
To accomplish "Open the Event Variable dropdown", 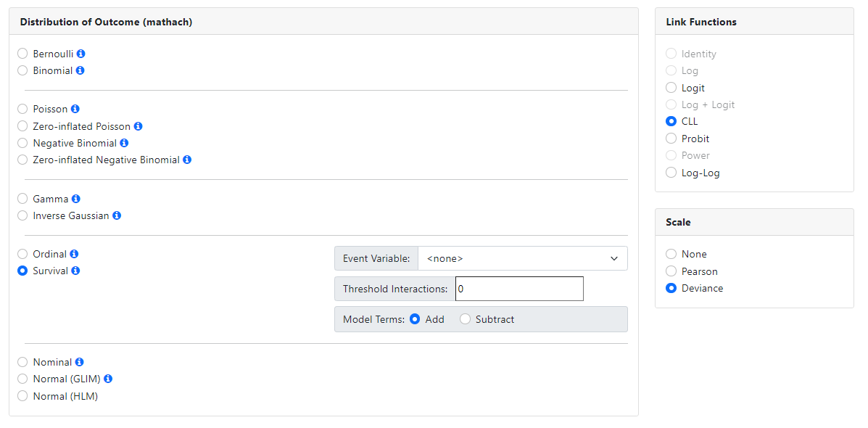I will pyautogui.click(x=522, y=258).
